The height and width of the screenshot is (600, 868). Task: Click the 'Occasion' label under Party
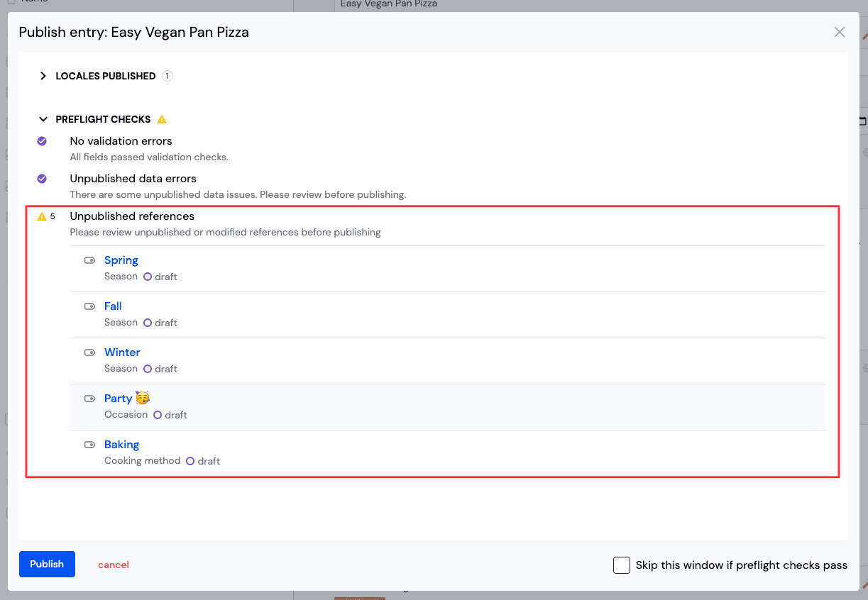126,415
